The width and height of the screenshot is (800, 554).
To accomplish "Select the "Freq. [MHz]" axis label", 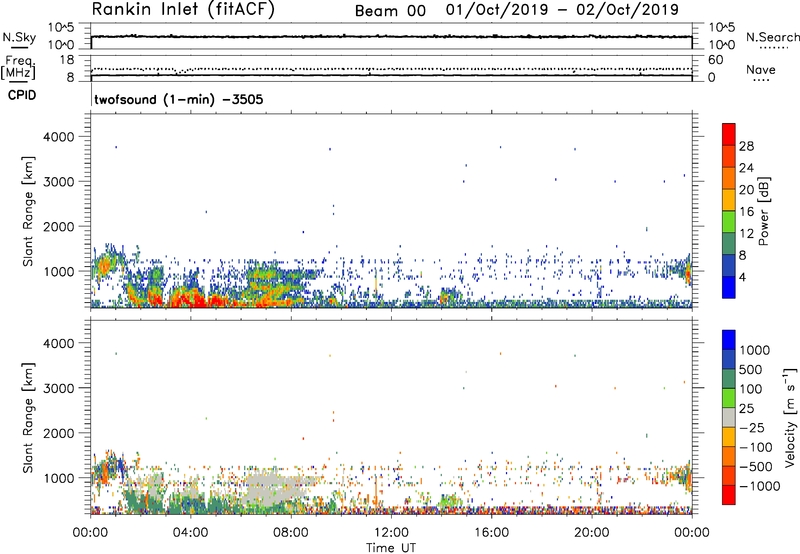I will (19, 67).
